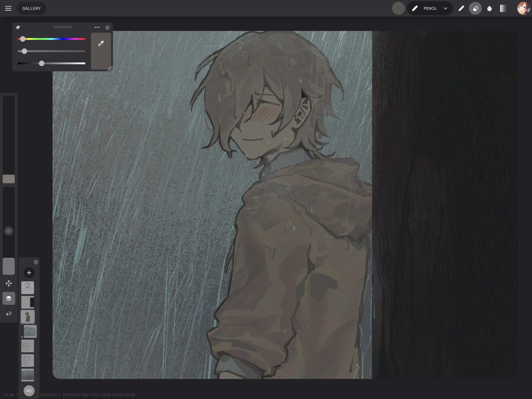Open the user profile avatar
Screen dimensions: 532x399
pos(523,8)
